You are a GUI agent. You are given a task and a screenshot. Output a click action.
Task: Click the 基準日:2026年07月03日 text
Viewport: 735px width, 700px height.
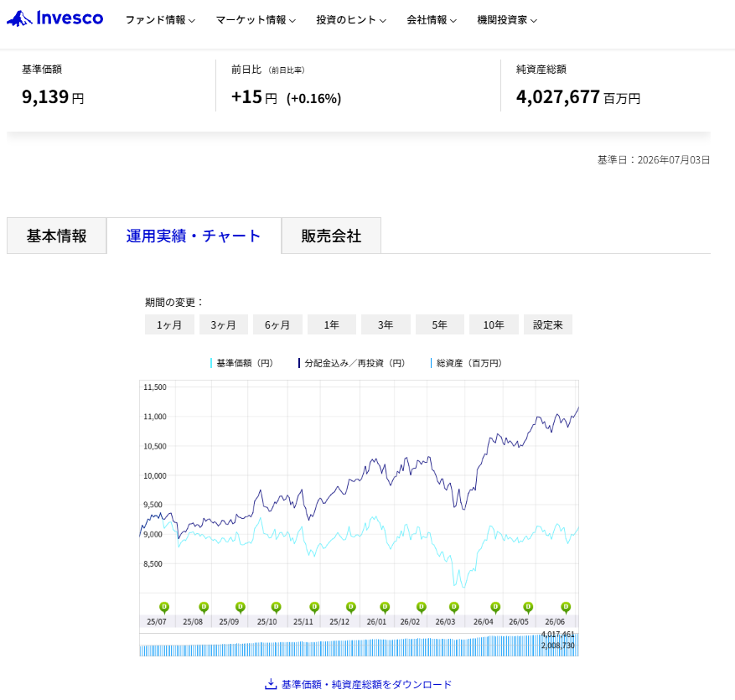tap(654, 160)
